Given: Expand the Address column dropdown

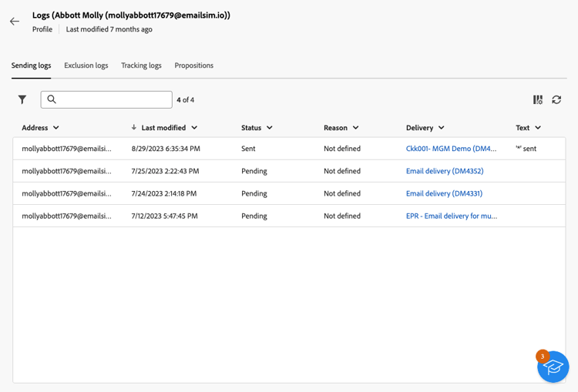Looking at the screenshot, I should pos(56,128).
